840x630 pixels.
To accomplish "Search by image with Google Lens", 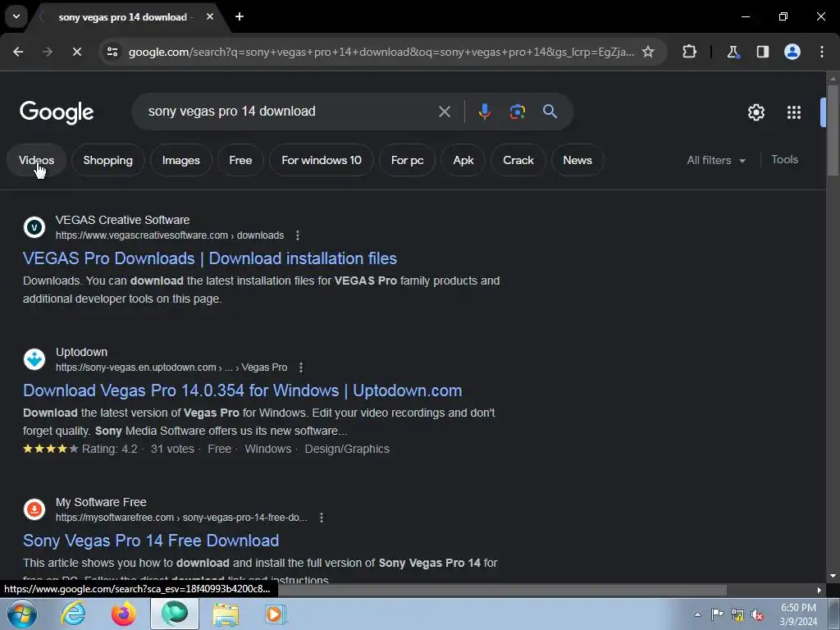I will pyautogui.click(x=517, y=112).
